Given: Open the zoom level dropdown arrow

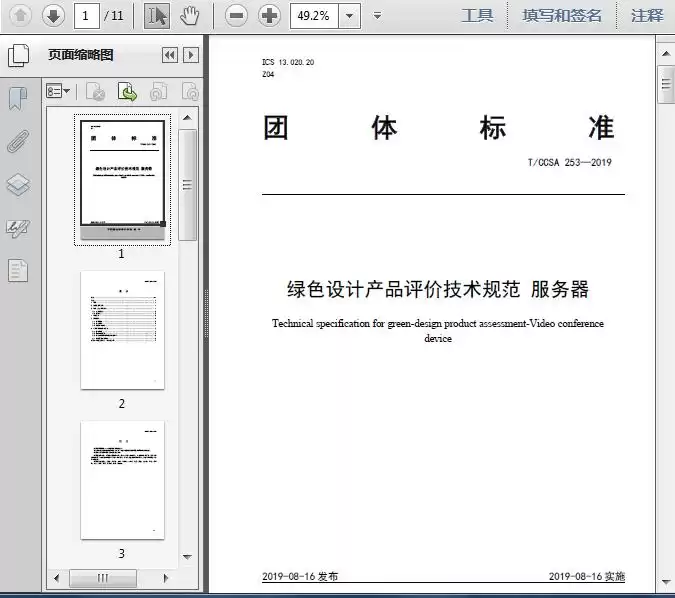Looking at the screenshot, I should coord(350,16).
